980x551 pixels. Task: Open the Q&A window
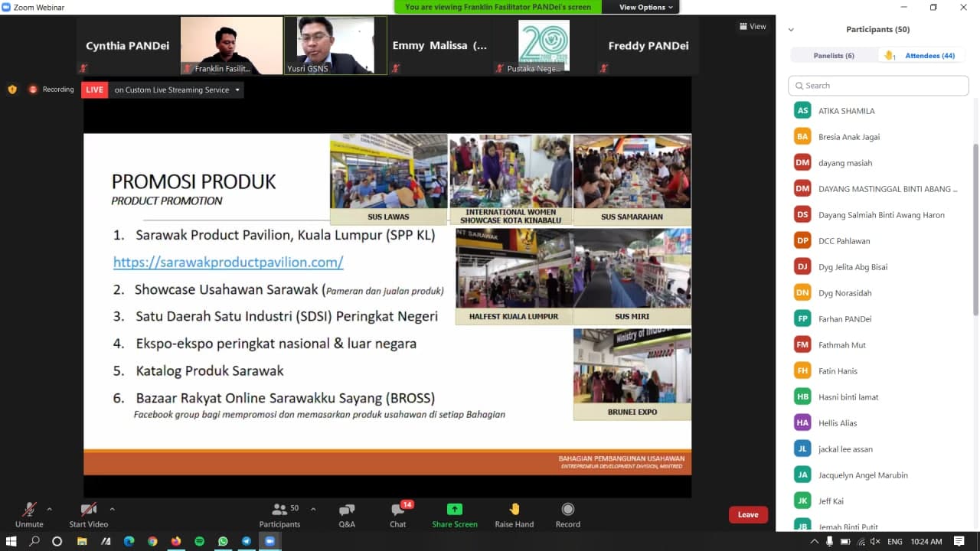click(x=347, y=515)
